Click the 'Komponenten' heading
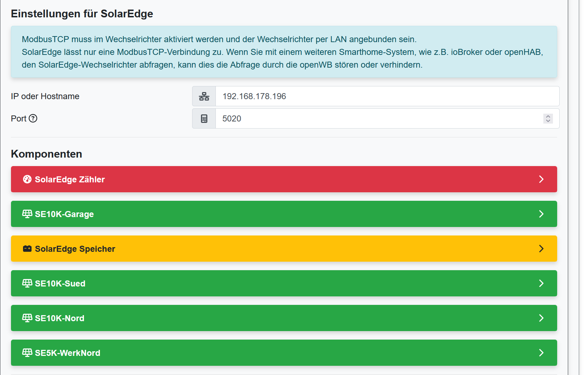 point(46,154)
